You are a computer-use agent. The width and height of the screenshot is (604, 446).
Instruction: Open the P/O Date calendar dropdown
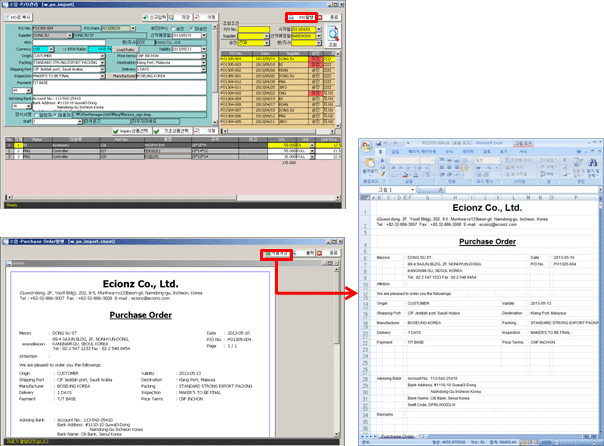click(x=133, y=29)
